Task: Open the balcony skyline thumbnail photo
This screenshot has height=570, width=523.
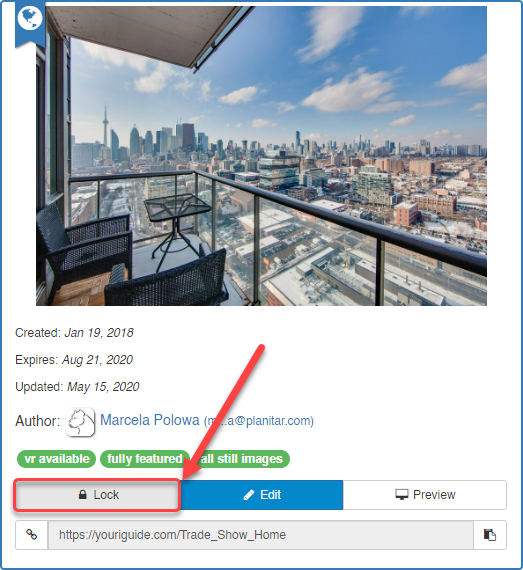Action: pos(261,156)
